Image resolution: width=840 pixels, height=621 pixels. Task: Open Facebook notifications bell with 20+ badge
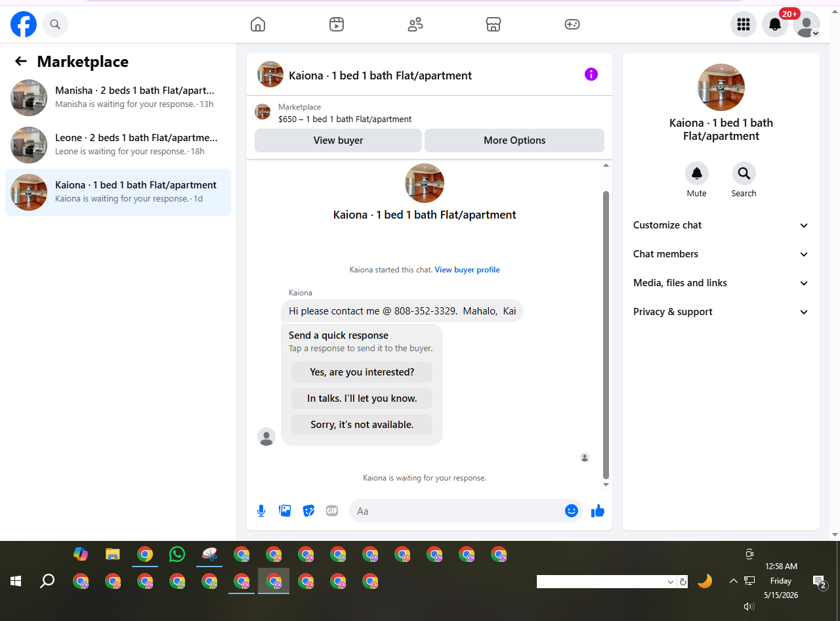pos(775,24)
